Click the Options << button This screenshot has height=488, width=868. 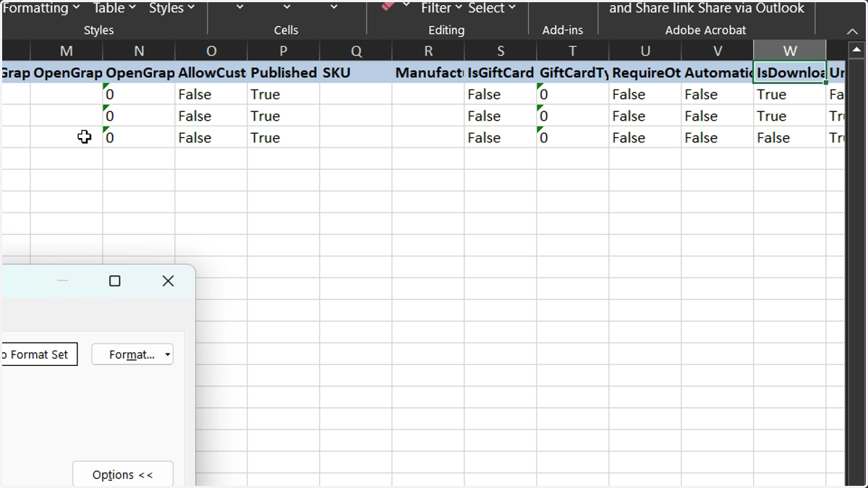[x=123, y=475]
